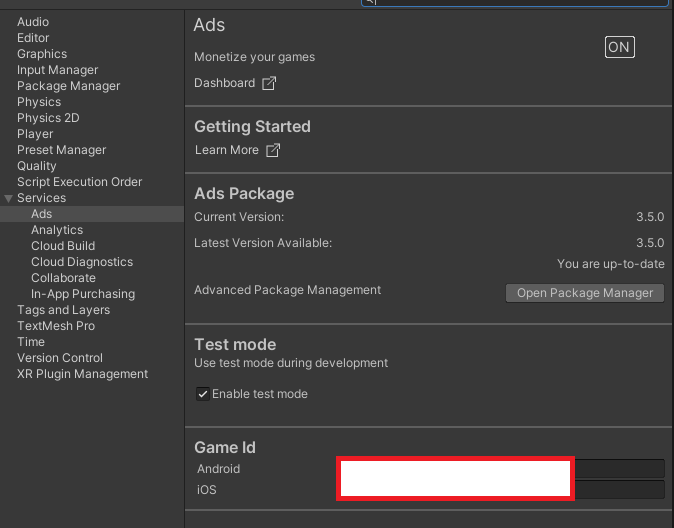Open Graphics settings
This screenshot has height=528, width=674.
click(x=42, y=54)
